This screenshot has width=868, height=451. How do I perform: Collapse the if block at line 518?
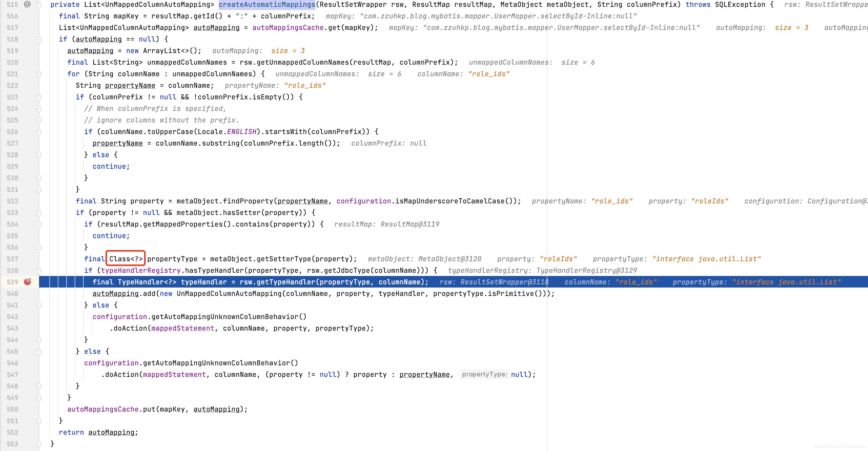(39, 39)
